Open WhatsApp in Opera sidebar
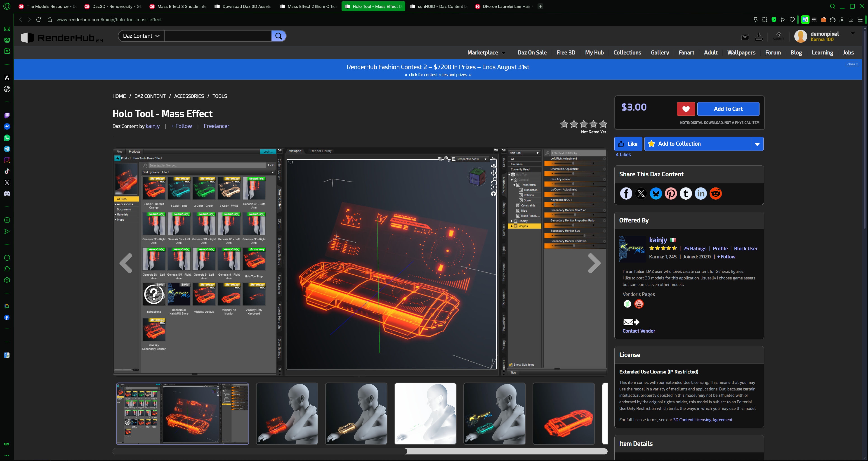The height and width of the screenshot is (461, 868). point(7,138)
